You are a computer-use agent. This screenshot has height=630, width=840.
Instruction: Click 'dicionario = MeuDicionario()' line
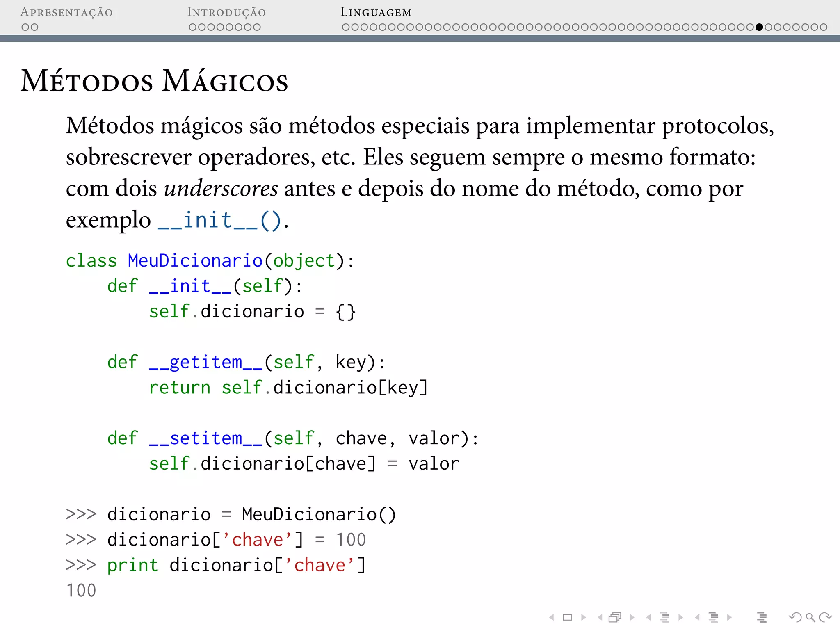[x=251, y=515]
